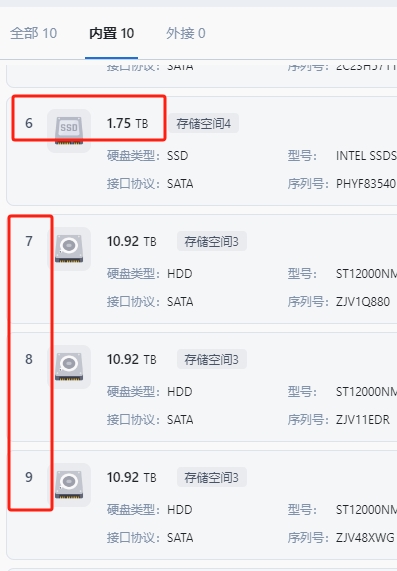Click disk number 9 in the list
The image size is (397, 571).
coord(29,477)
